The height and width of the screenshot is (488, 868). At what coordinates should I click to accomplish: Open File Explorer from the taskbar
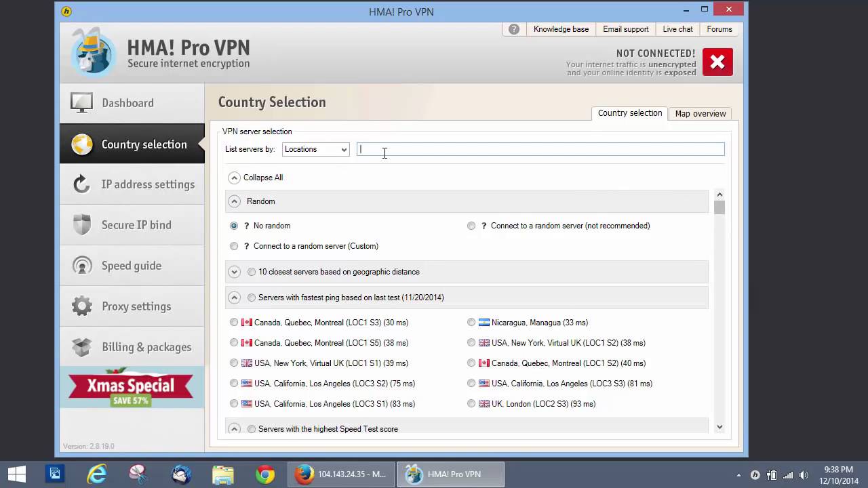(223, 474)
